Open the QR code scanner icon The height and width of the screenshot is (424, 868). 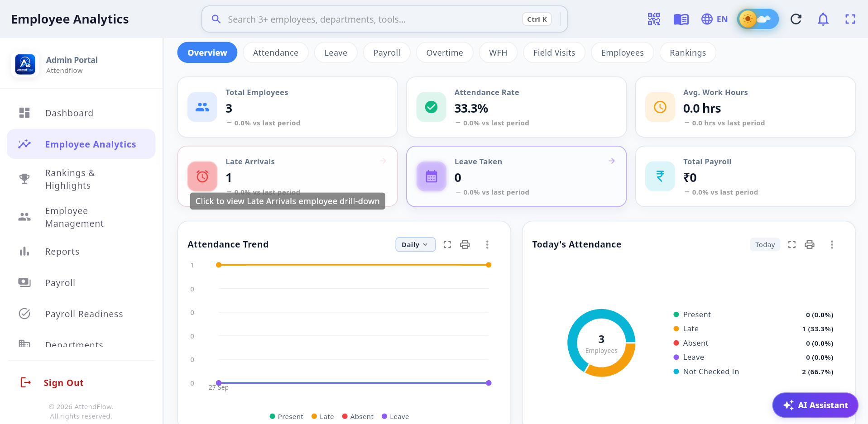pyautogui.click(x=654, y=19)
